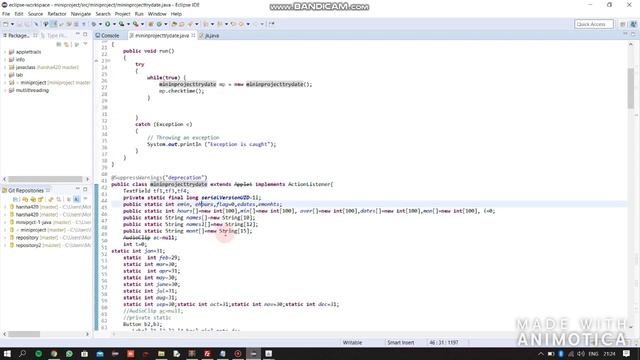Click the green Run toolbar icon

tap(108, 24)
